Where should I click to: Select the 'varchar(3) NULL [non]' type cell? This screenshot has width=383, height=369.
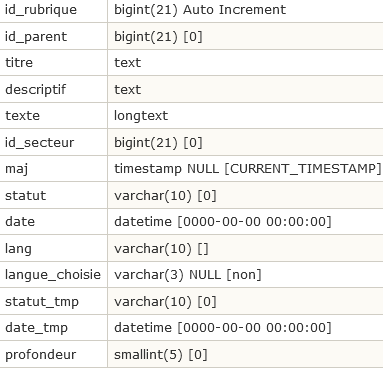coord(245,275)
